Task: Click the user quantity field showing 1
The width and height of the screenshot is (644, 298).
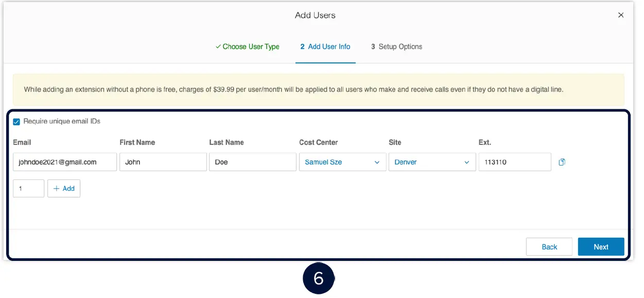Action: [28, 188]
